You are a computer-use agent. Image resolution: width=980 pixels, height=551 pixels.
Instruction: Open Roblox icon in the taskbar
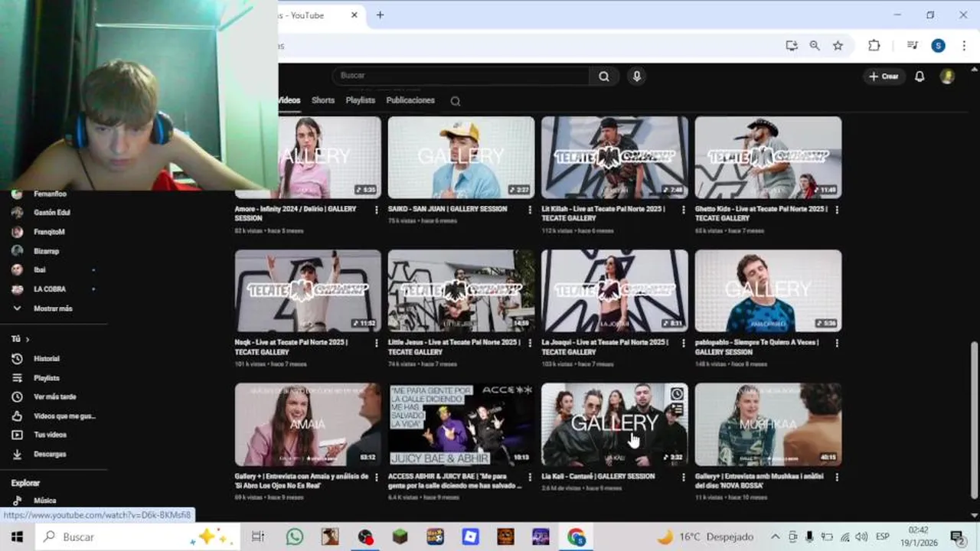[471, 536]
